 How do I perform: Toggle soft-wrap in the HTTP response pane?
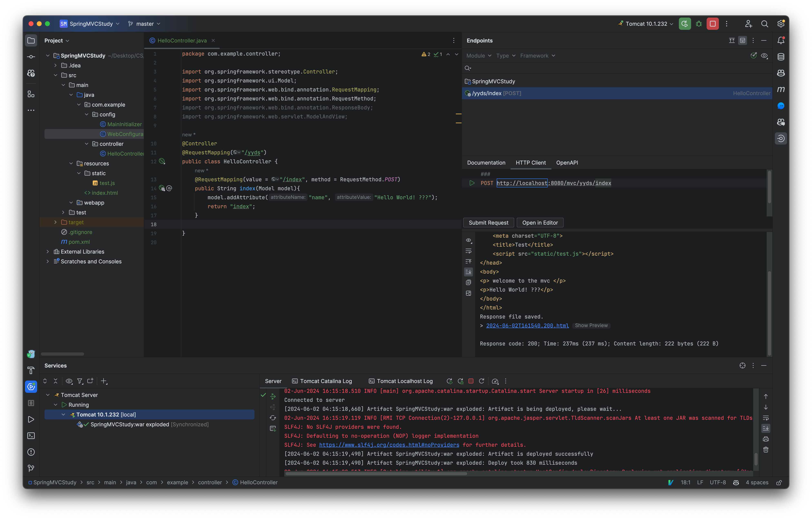tap(469, 251)
